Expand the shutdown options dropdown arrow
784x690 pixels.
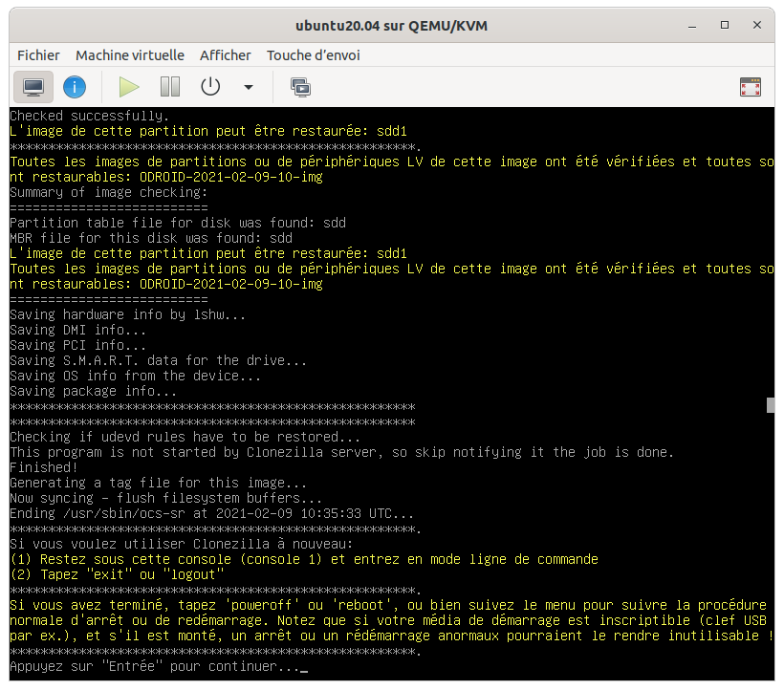(249, 87)
